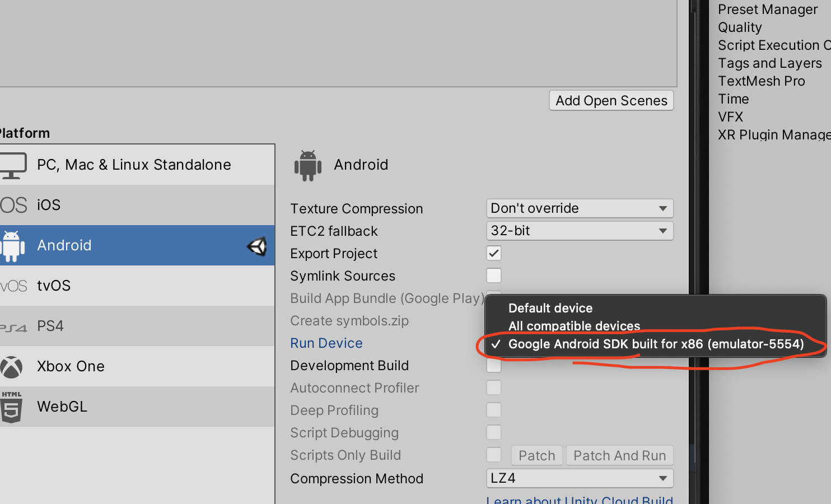831x504 pixels.
Task: Select the PS4 platform row
Action: [x=137, y=326]
